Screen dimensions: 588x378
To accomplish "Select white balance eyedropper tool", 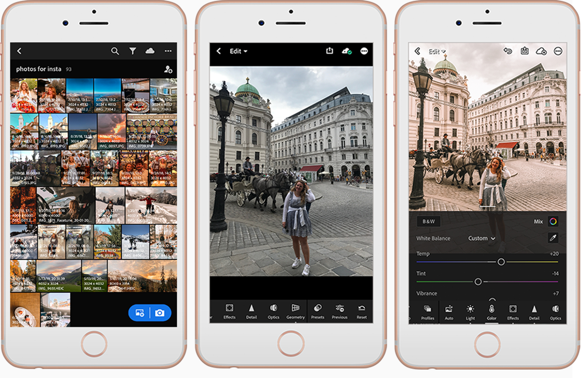I will (x=553, y=238).
